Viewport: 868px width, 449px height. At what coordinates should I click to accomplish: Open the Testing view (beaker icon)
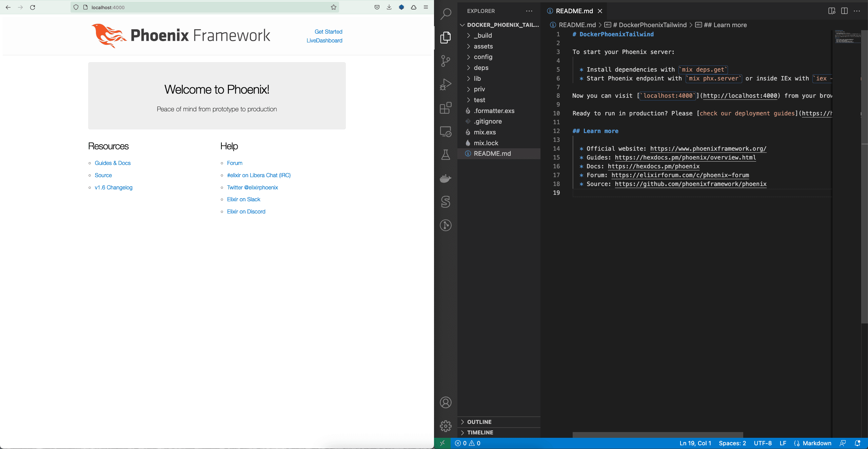[x=446, y=155]
